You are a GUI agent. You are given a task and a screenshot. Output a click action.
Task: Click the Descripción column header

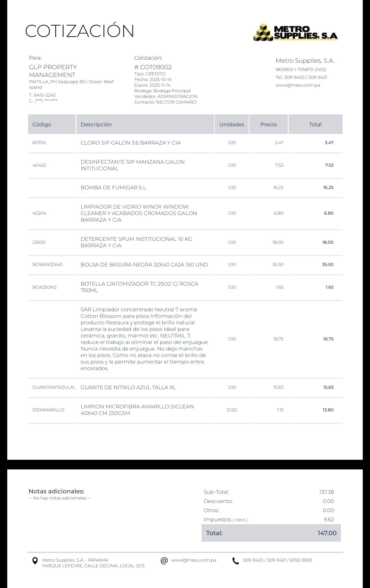point(96,124)
